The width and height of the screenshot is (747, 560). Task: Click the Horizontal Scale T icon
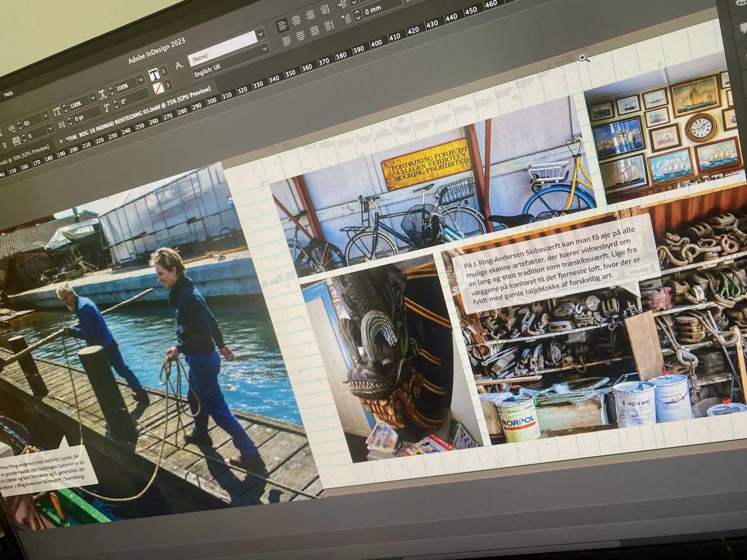point(102,94)
